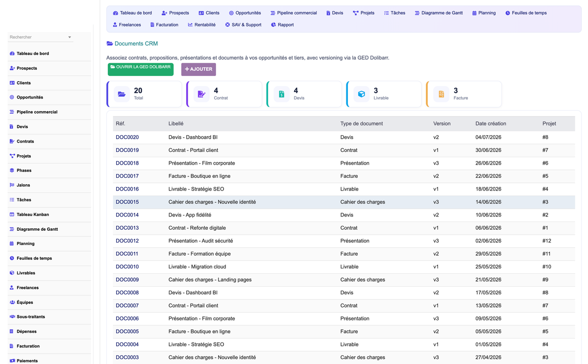Click 'Cahier des charges - Landing pages' text
This screenshot has height=364, width=588.
tap(210, 280)
